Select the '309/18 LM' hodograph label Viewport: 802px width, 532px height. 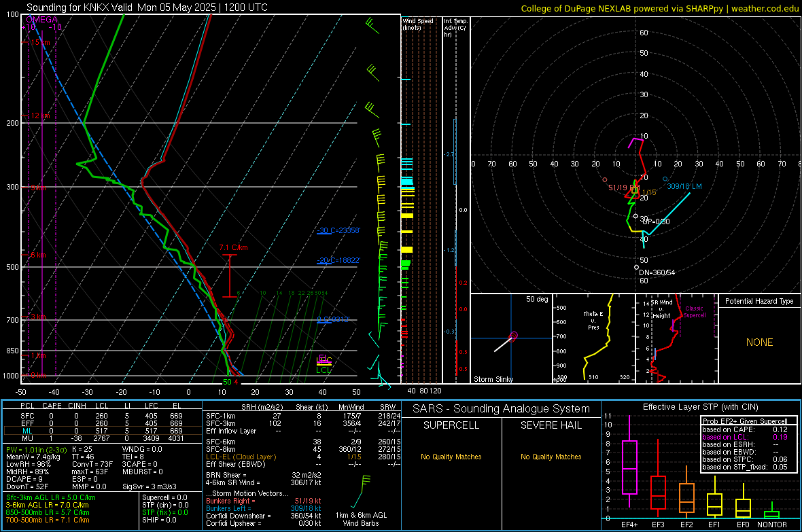point(684,187)
